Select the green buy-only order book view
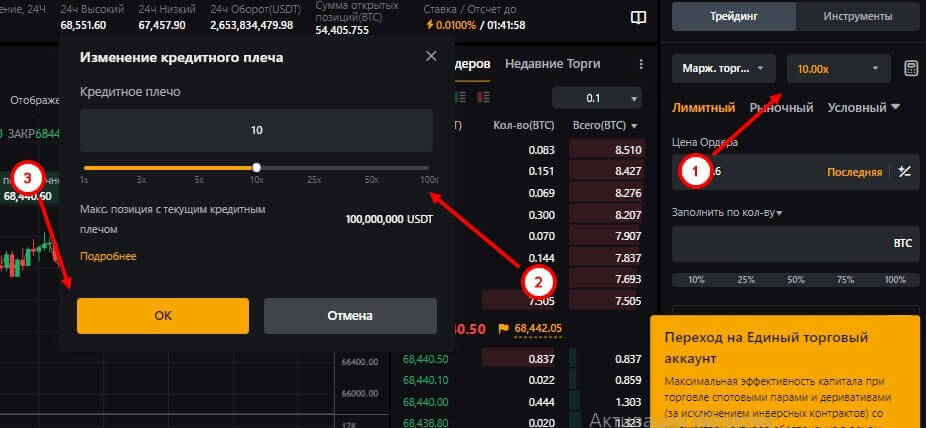Screen dimensions: 926x428 (x=459, y=98)
